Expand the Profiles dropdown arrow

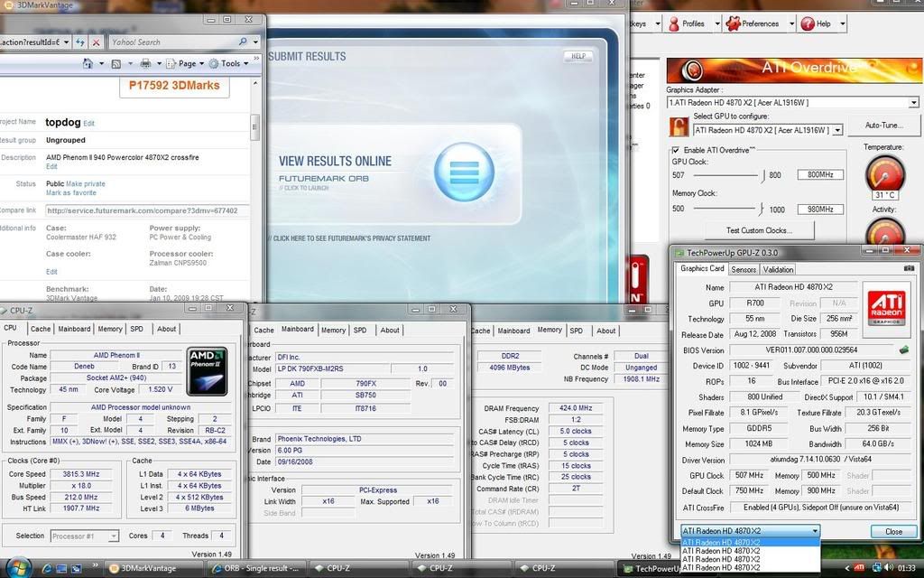(717, 24)
